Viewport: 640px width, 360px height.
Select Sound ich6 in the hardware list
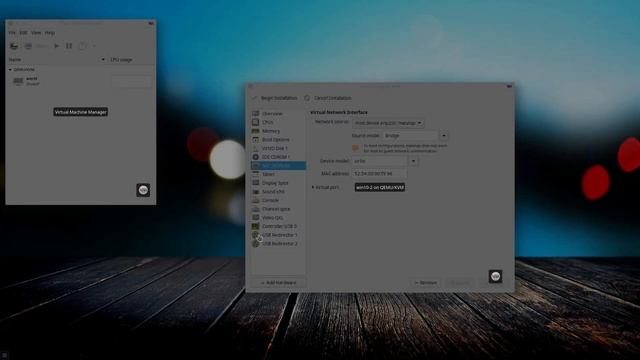(278, 191)
